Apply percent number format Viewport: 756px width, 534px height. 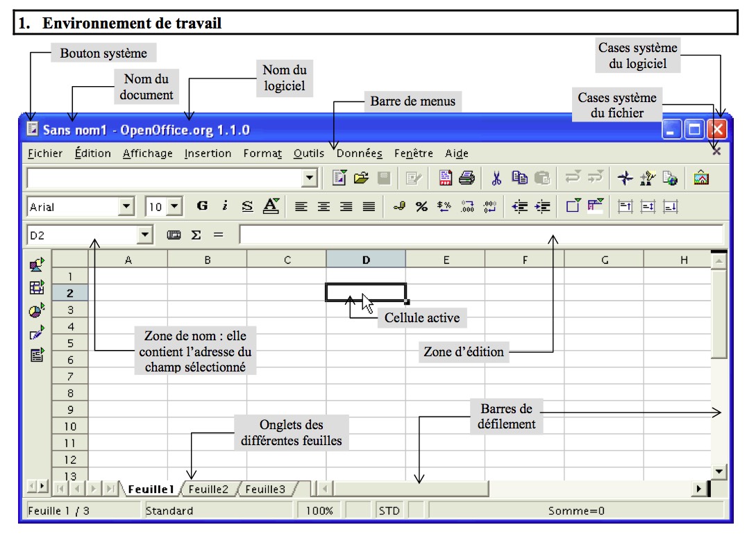tap(422, 207)
